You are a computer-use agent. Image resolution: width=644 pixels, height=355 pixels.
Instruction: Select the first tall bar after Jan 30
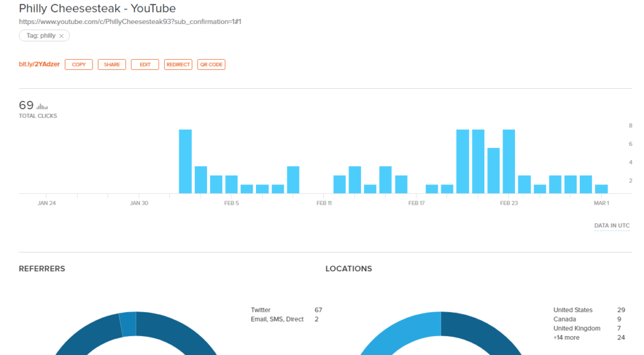(186, 162)
